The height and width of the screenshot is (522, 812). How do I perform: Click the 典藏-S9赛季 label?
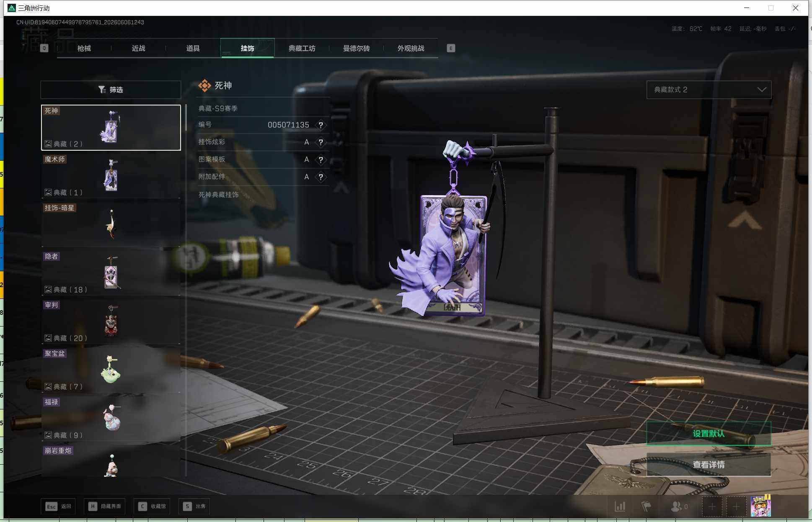[x=218, y=108]
